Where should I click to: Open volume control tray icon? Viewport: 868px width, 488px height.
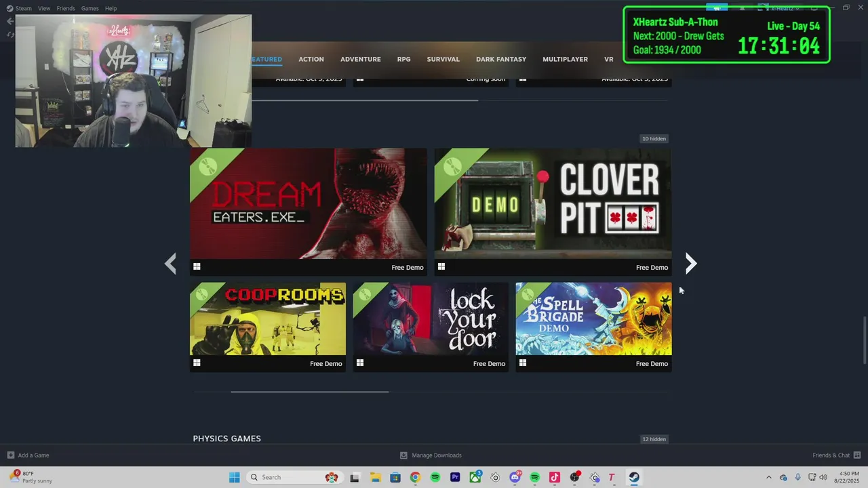tap(823, 477)
